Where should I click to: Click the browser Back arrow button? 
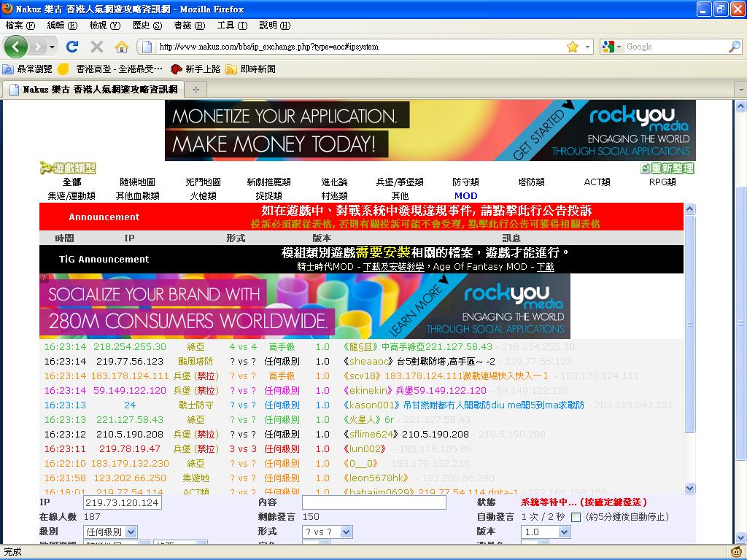[16, 47]
